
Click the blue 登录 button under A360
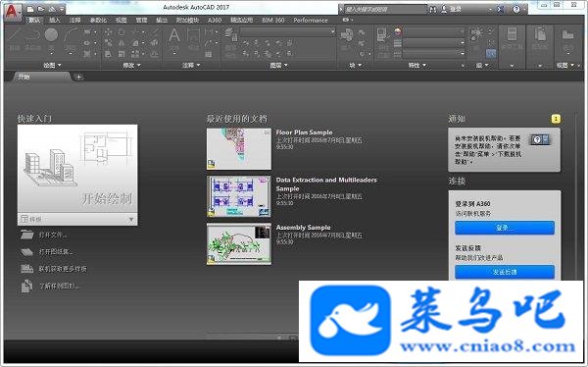(505, 228)
